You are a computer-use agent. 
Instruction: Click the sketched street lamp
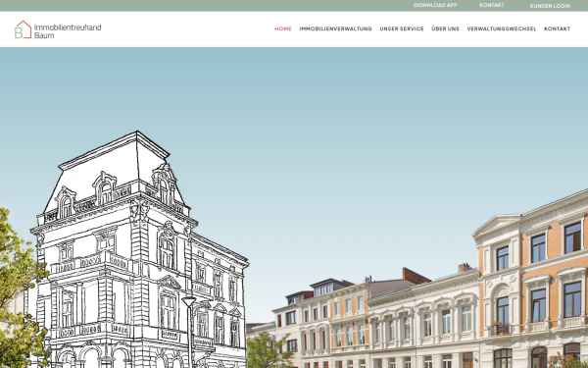click(x=189, y=331)
